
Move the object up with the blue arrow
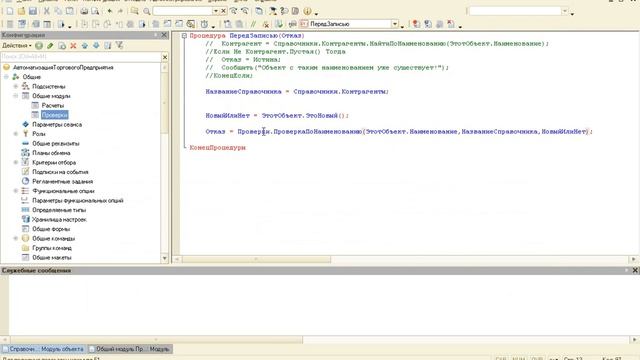(84, 46)
